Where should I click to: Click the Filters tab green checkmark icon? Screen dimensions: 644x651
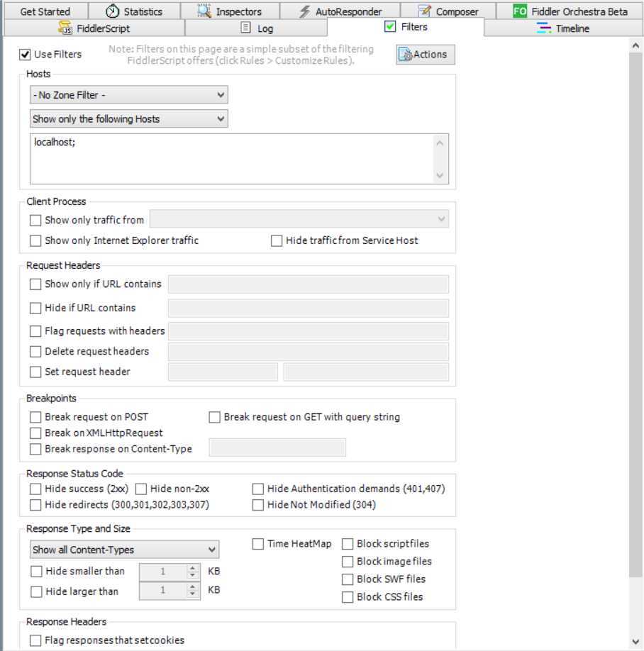tap(390, 26)
